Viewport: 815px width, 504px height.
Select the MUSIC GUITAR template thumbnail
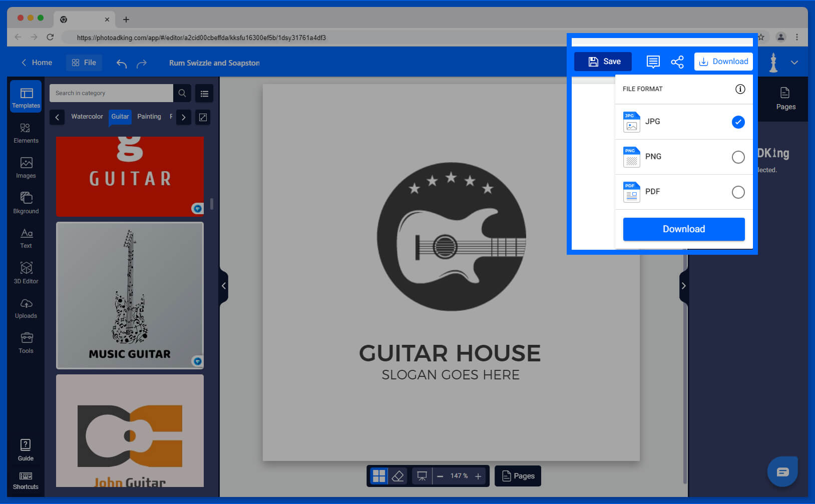coord(129,295)
